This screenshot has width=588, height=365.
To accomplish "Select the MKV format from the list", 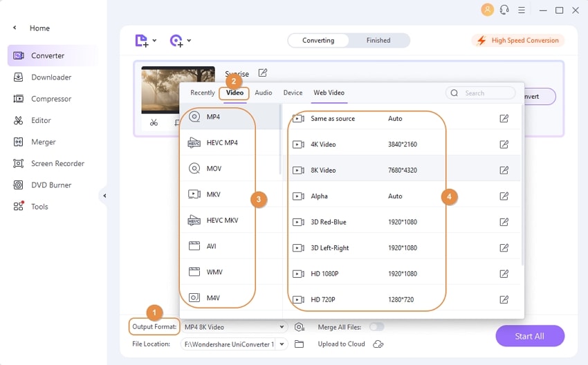I will tap(214, 194).
